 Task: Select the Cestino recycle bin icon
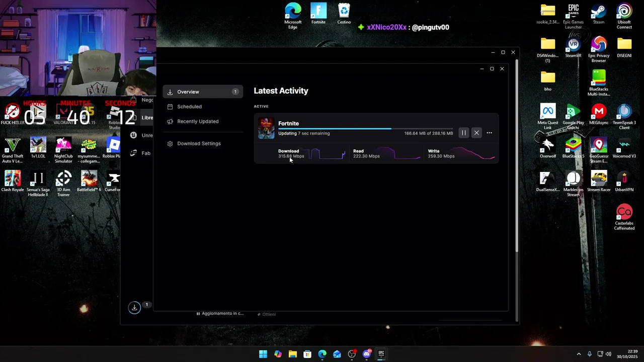point(344,14)
